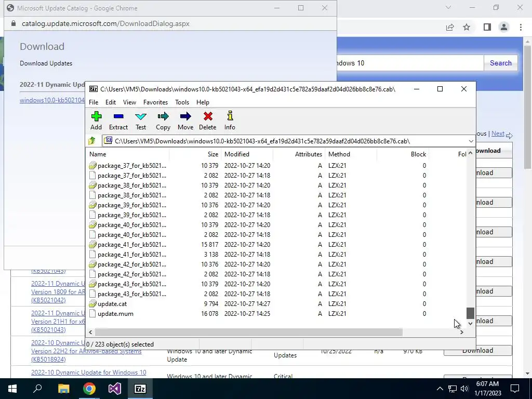
Task: Sort files by the Modified column
Action: tap(247, 154)
